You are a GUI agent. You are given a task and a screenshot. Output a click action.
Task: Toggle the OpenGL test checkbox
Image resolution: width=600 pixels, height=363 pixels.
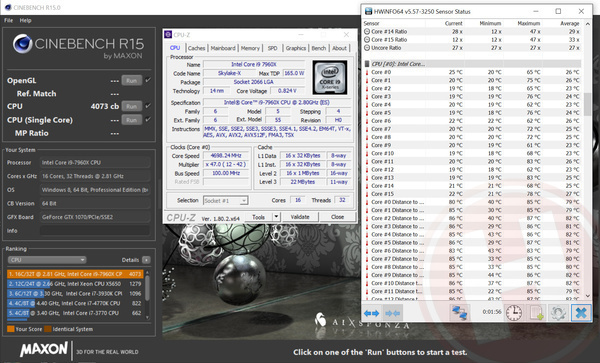148,80
